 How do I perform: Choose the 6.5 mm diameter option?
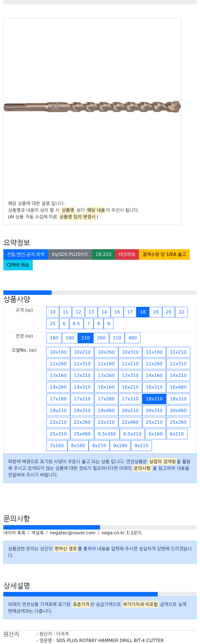click(76, 324)
